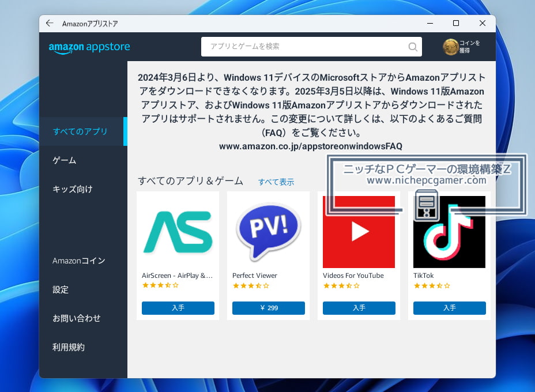The width and height of the screenshot is (535, 392).
Task: Click the Videos For YouTube title text
Action: (x=353, y=276)
